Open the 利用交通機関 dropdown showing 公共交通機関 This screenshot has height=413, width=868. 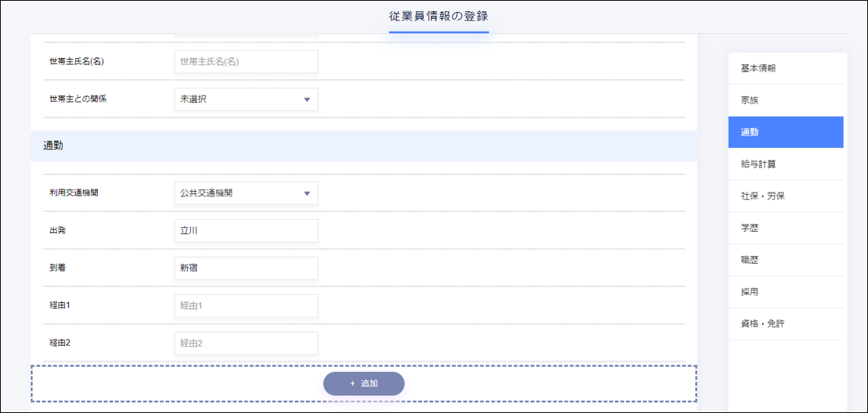[246, 193]
